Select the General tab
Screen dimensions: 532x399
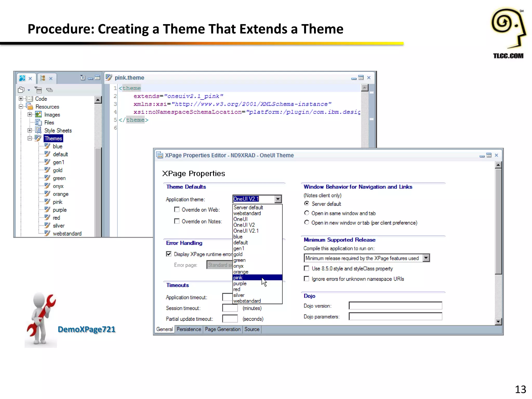click(x=164, y=329)
